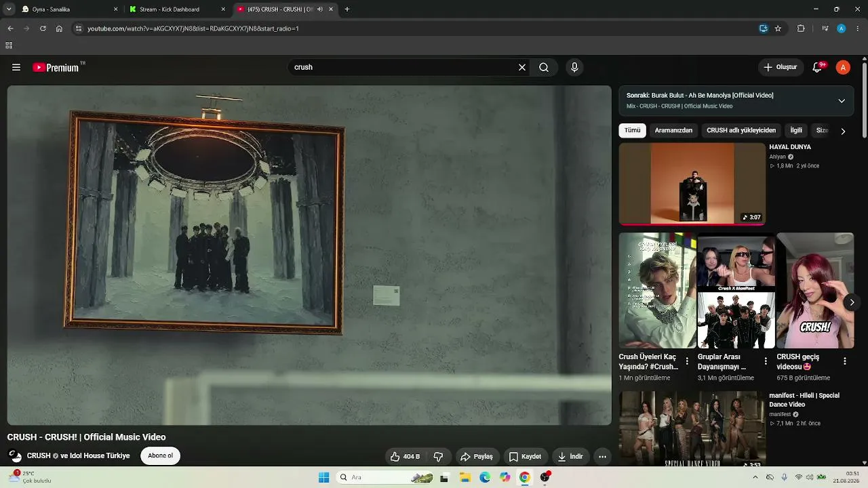Install app icon in address bar
868x488 pixels.
click(764, 28)
